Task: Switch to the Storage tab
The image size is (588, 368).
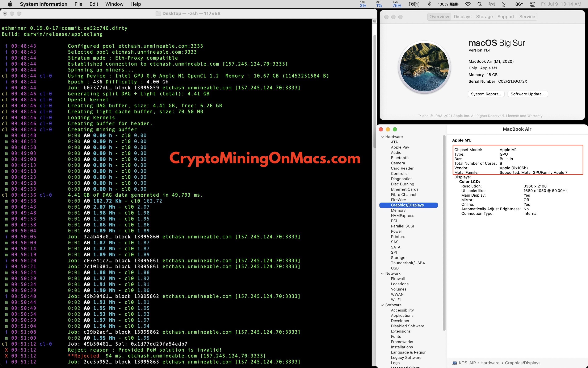Action: coord(484,17)
